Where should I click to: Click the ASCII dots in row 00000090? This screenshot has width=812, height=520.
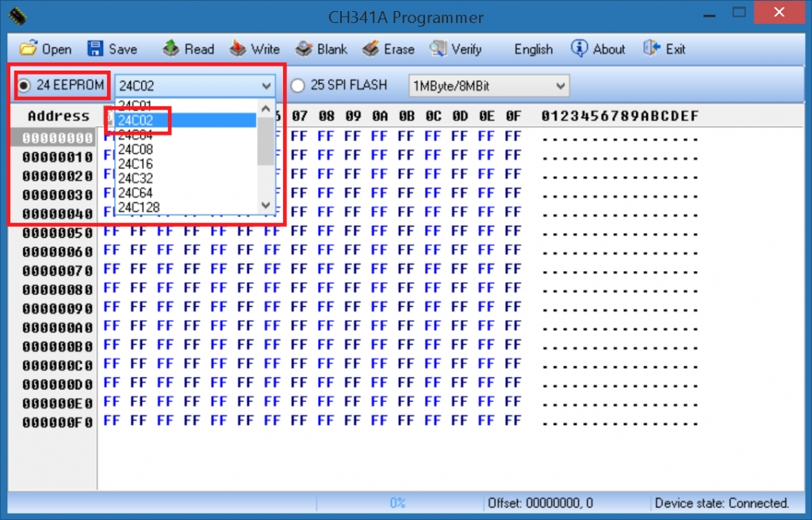click(x=620, y=309)
